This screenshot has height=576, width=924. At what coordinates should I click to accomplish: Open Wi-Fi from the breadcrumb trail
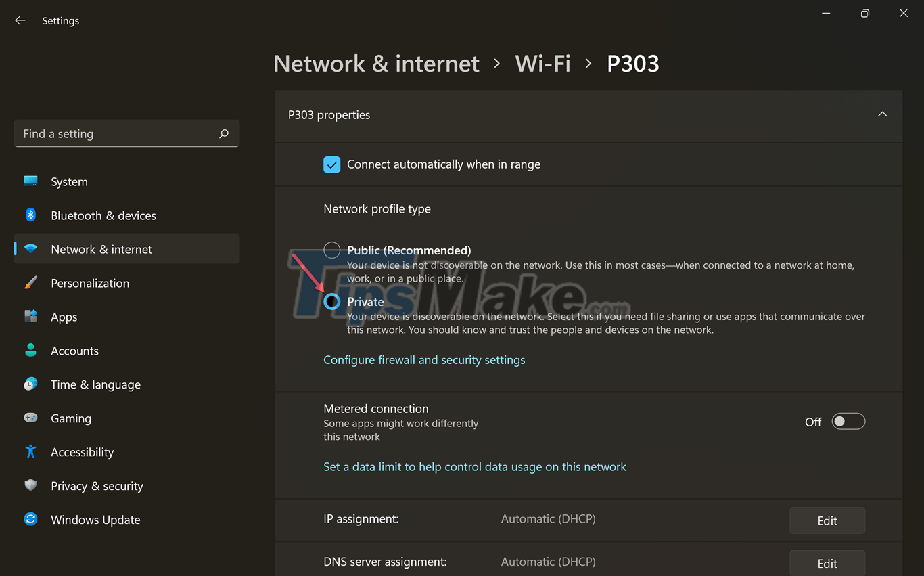(x=542, y=63)
